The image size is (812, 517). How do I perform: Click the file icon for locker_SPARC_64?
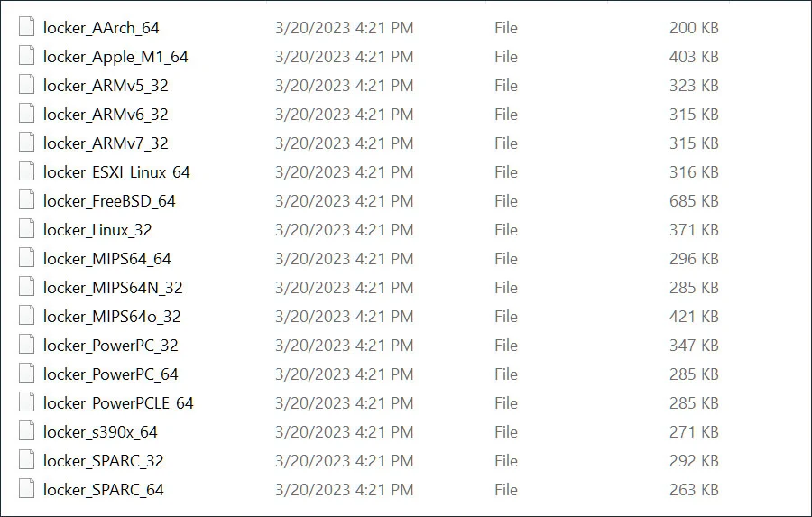[x=25, y=490]
